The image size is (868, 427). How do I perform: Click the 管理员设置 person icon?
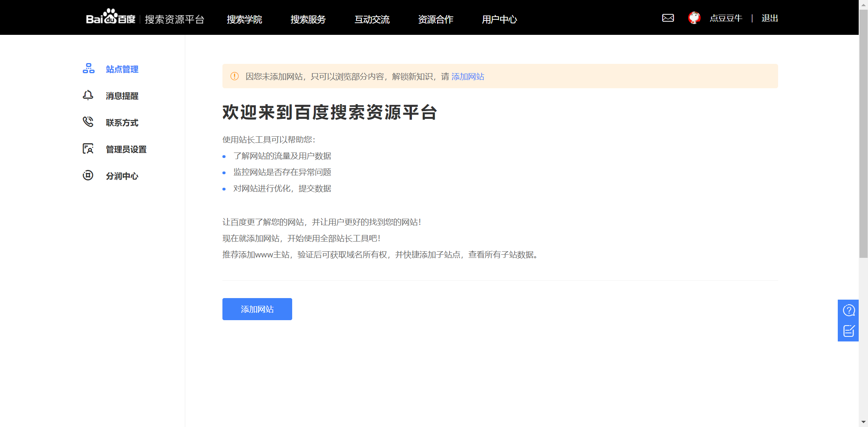click(88, 149)
